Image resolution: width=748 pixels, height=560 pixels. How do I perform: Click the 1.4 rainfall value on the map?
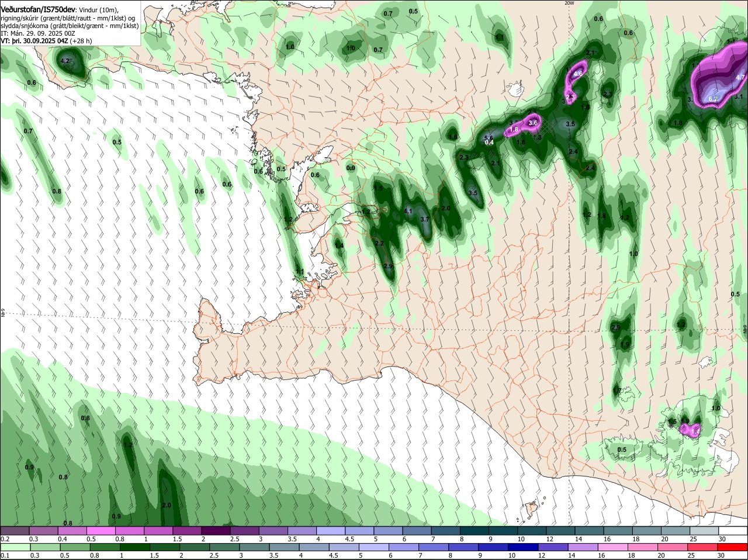[x=339, y=246]
